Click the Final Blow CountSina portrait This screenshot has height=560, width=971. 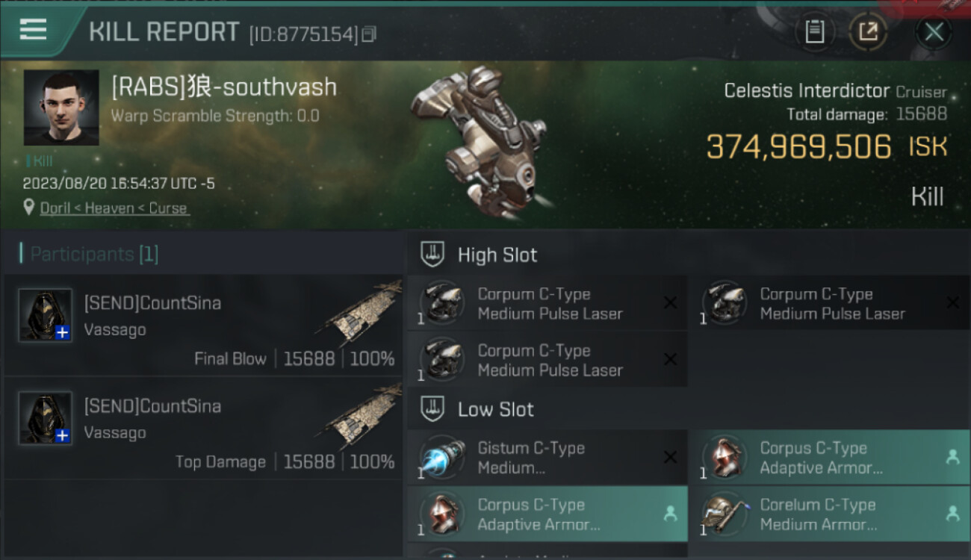46,316
